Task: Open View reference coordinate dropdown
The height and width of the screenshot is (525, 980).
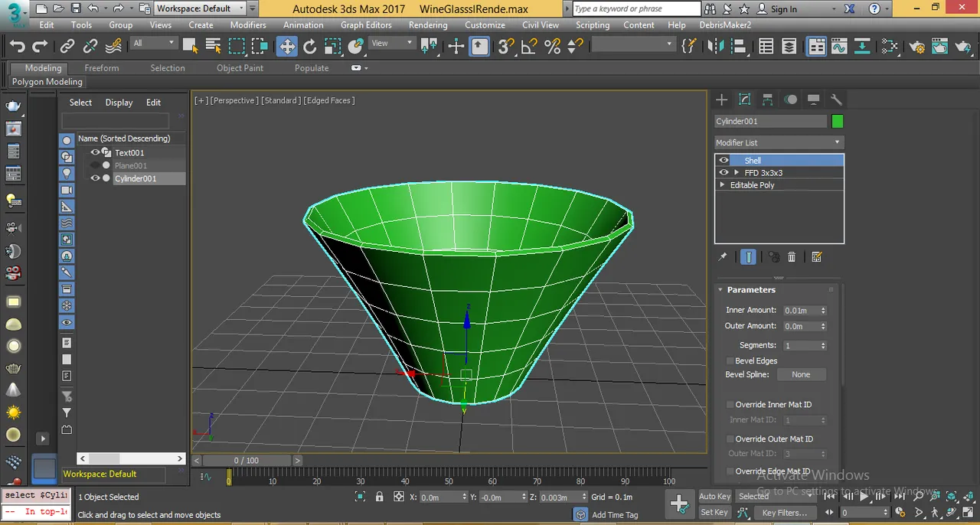Action: coord(392,44)
